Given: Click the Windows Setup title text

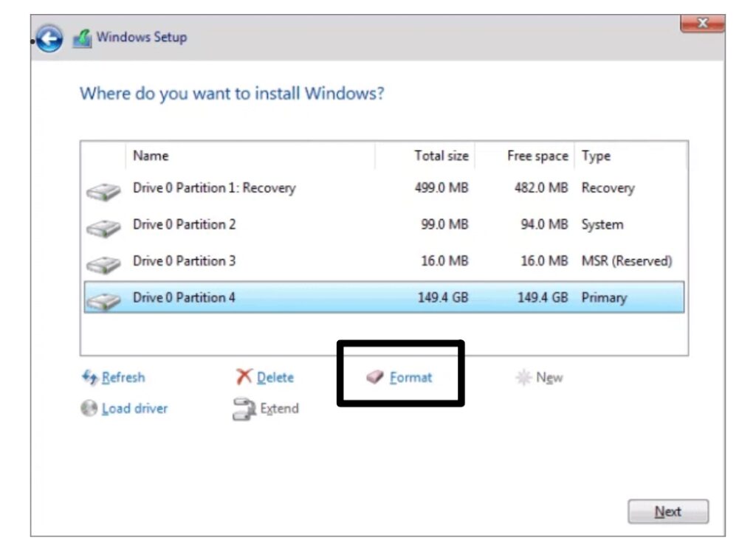Looking at the screenshot, I should click(x=142, y=37).
